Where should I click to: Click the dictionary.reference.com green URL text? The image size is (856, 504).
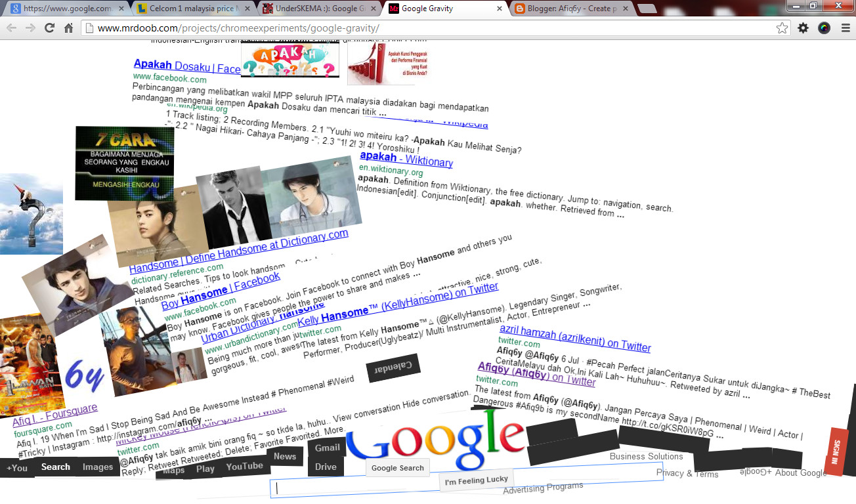pyautogui.click(x=177, y=274)
